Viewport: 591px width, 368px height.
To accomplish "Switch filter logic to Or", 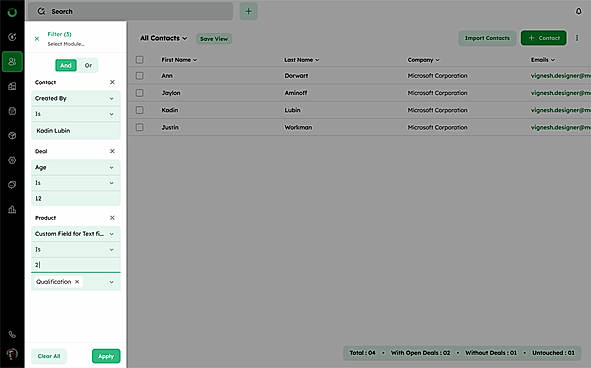I will click(89, 65).
